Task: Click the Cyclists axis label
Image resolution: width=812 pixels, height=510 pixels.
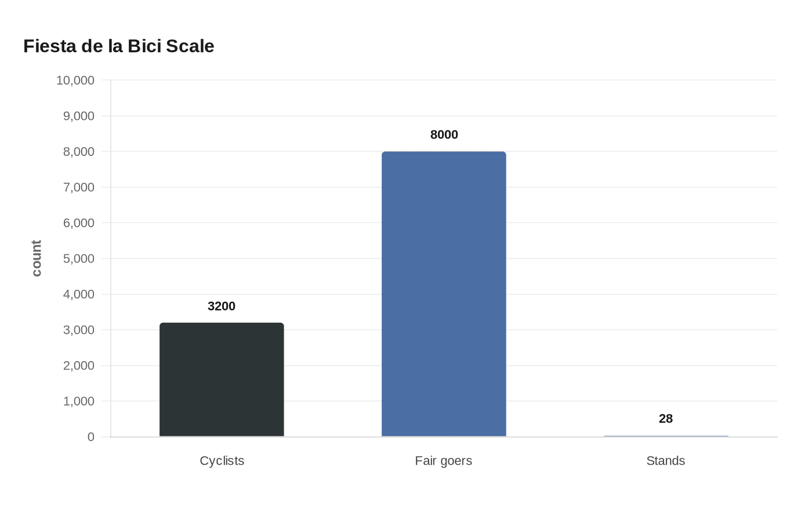Action: point(222,461)
